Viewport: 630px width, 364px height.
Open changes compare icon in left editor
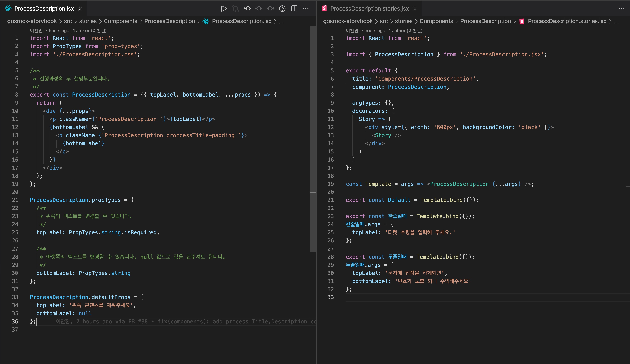coord(235,9)
